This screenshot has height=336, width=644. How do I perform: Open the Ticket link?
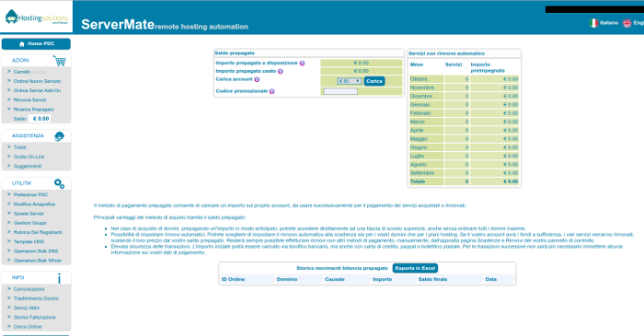[x=19, y=147]
